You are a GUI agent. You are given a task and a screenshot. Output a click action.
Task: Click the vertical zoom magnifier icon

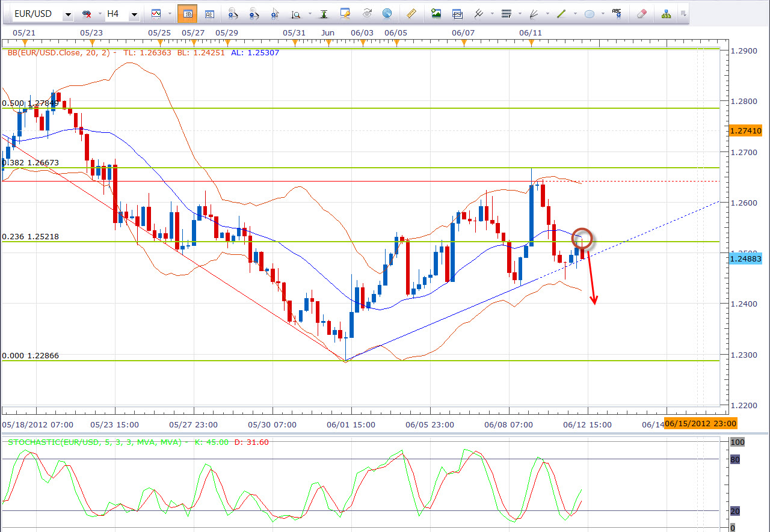[x=295, y=13]
